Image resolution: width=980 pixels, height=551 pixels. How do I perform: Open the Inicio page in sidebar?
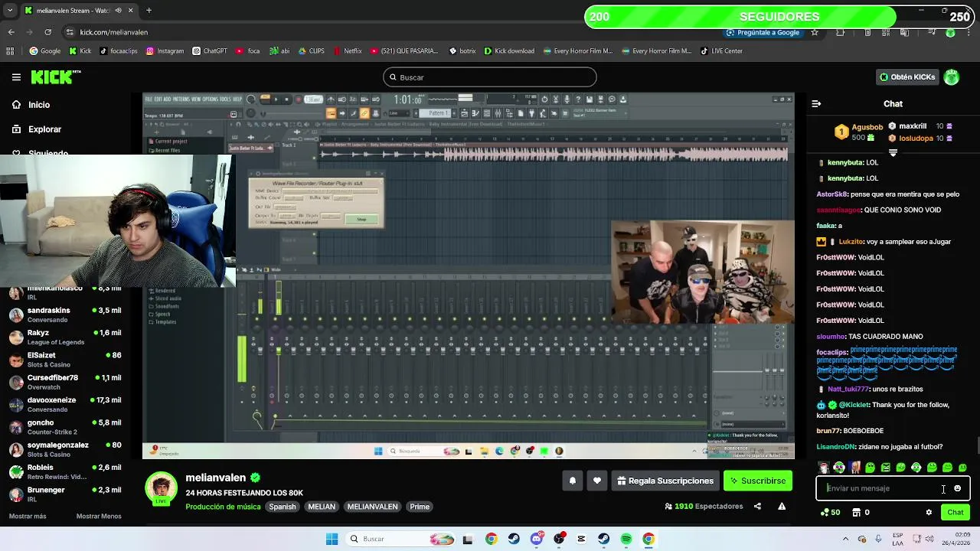[x=39, y=105]
